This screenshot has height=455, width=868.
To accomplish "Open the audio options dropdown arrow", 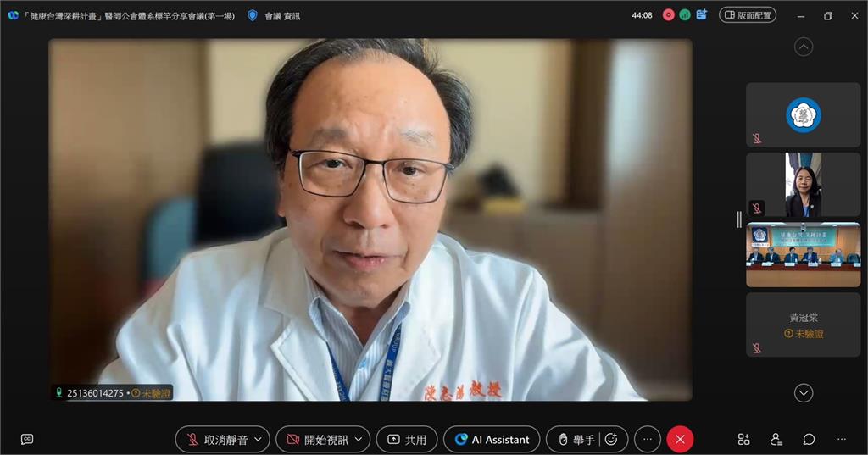I will click(x=258, y=440).
